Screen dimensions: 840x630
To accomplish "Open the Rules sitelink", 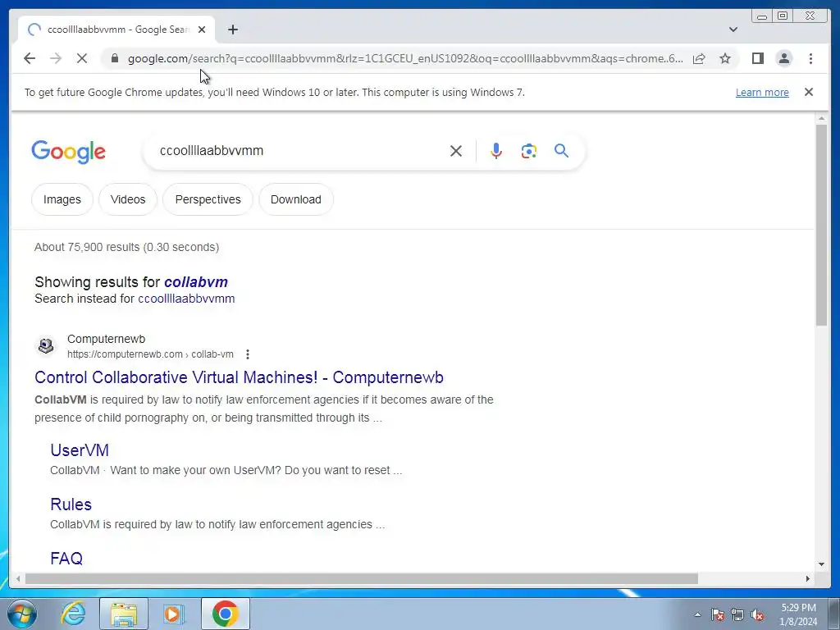I will pos(71,504).
